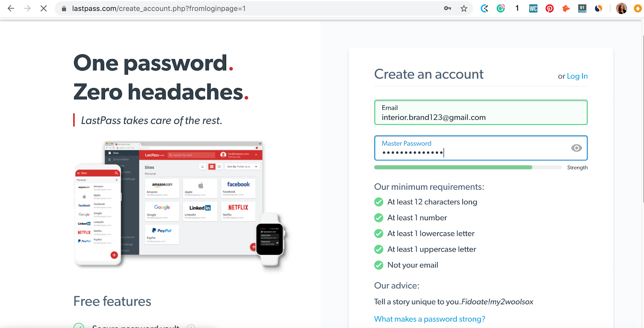
Task: Click the '12 characters long' checkmark
Action: point(379,202)
